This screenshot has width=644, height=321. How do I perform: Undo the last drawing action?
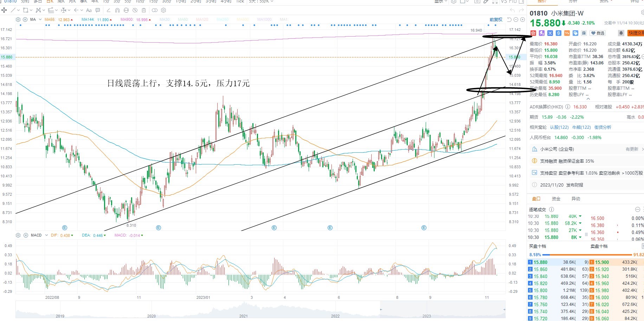512,10
